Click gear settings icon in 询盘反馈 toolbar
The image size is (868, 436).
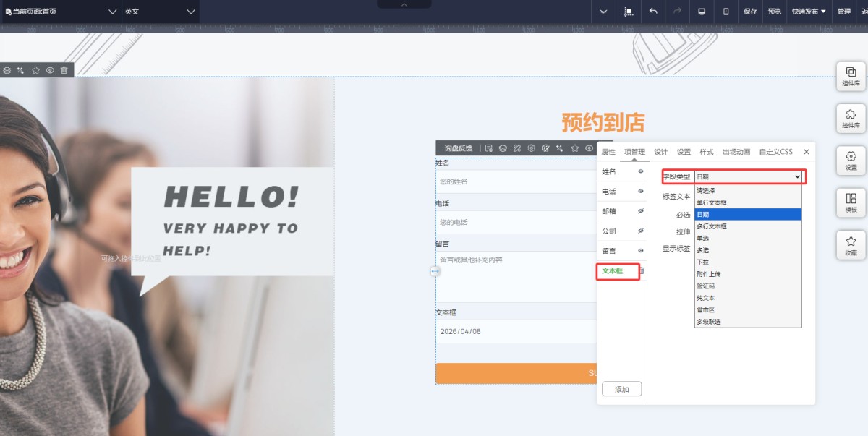tap(531, 148)
